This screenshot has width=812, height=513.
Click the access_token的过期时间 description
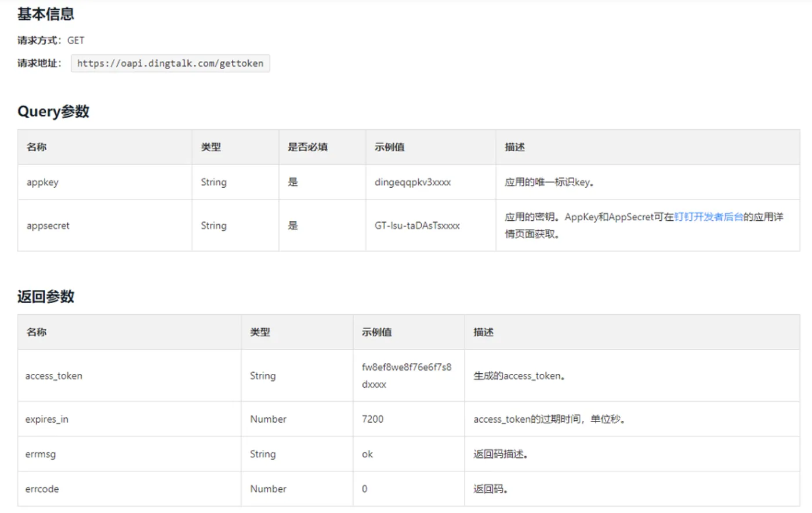pos(549,419)
